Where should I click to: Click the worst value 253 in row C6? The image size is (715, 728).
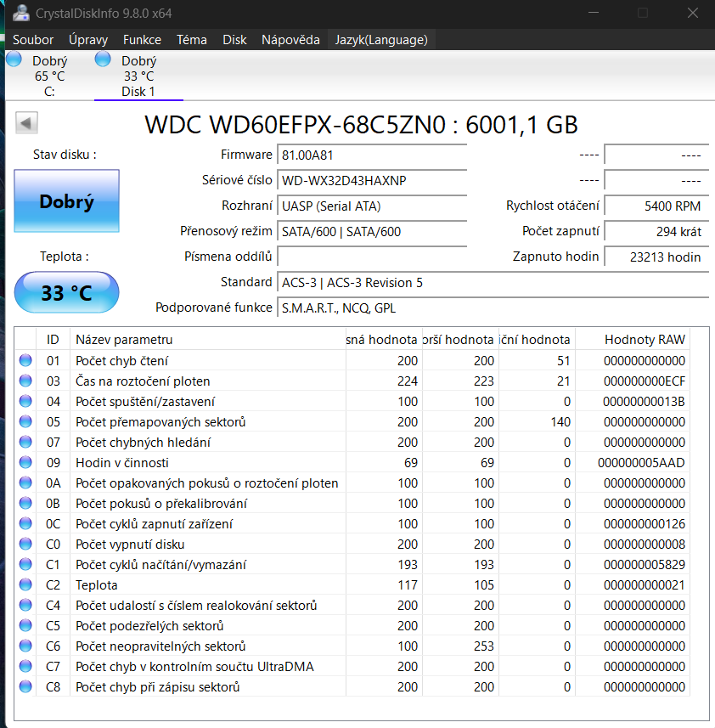[484, 646]
